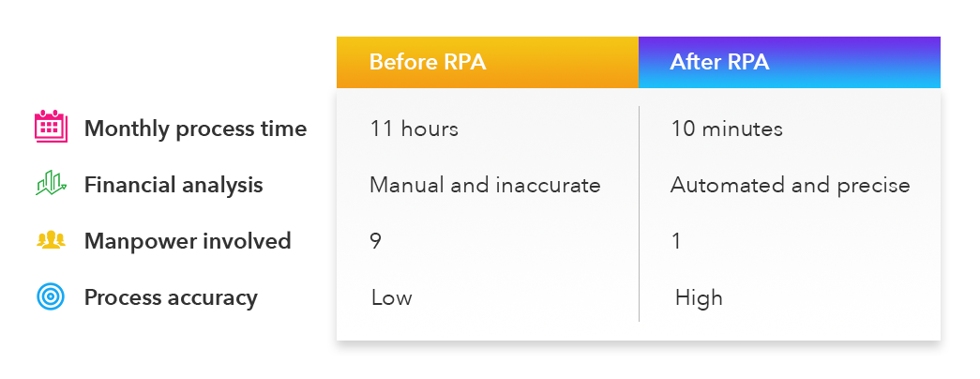The width and height of the screenshot is (980, 379).
Task: Click the 11 hours cell
Action: tap(415, 129)
